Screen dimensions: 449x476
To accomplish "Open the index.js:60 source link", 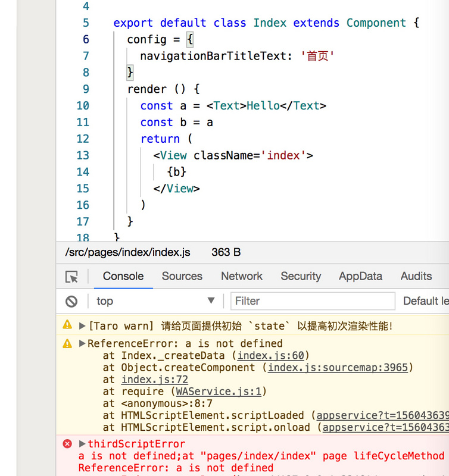I will (x=270, y=356).
